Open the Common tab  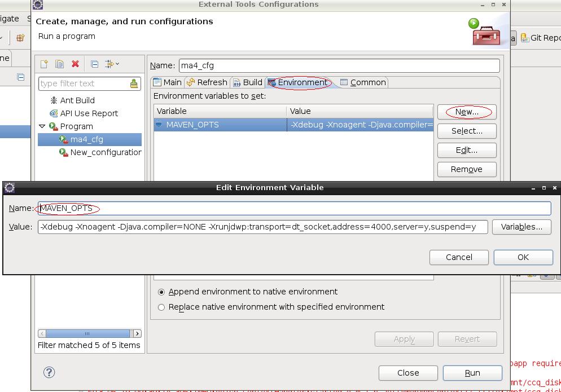pos(363,82)
